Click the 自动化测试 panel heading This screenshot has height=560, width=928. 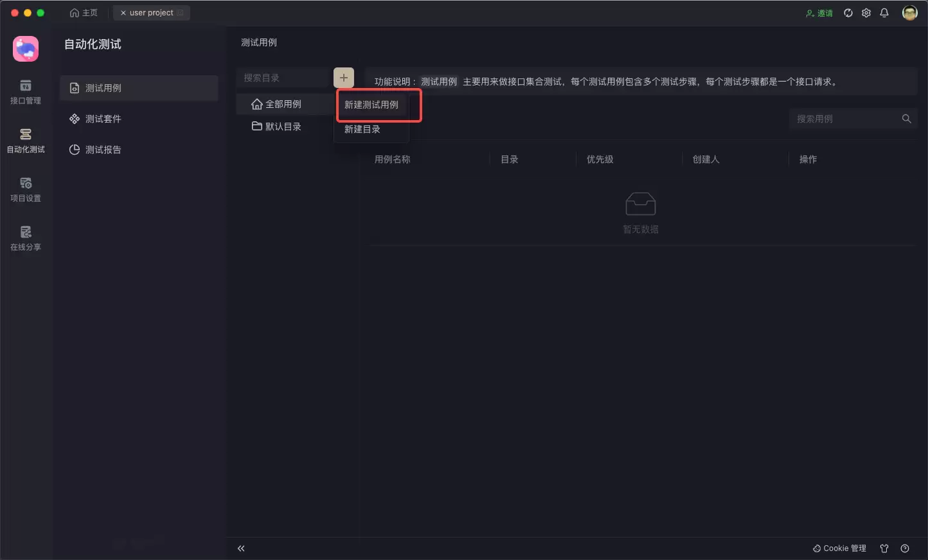[x=93, y=44]
